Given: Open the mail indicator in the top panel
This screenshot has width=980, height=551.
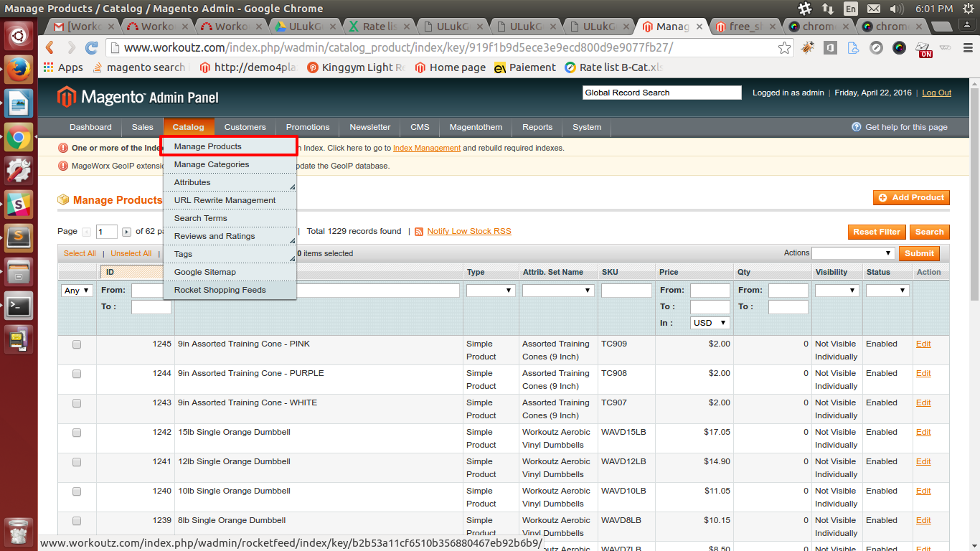Looking at the screenshot, I should tap(873, 9).
